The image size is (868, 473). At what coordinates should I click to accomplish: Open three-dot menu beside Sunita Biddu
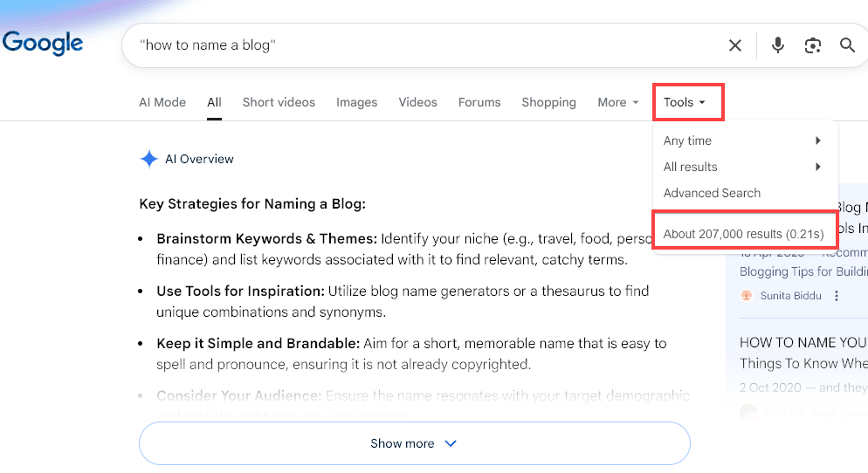[x=837, y=296]
